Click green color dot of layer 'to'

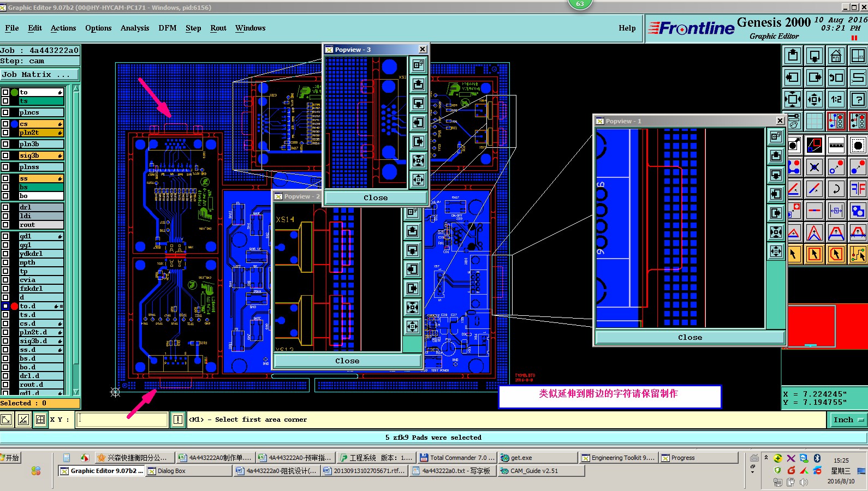point(14,92)
